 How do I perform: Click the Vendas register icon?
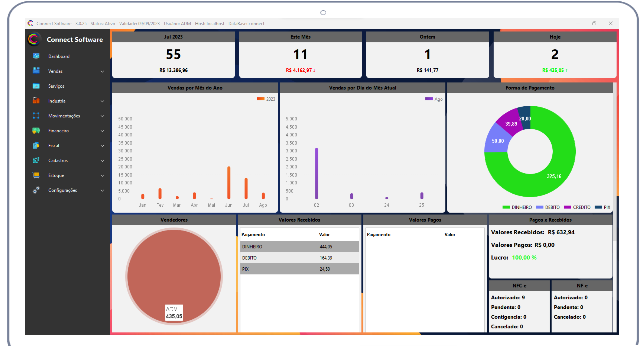(36, 71)
